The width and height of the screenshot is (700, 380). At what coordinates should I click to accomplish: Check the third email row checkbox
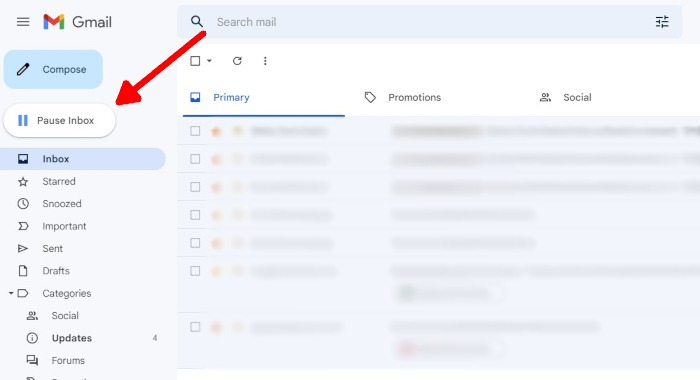coord(195,187)
